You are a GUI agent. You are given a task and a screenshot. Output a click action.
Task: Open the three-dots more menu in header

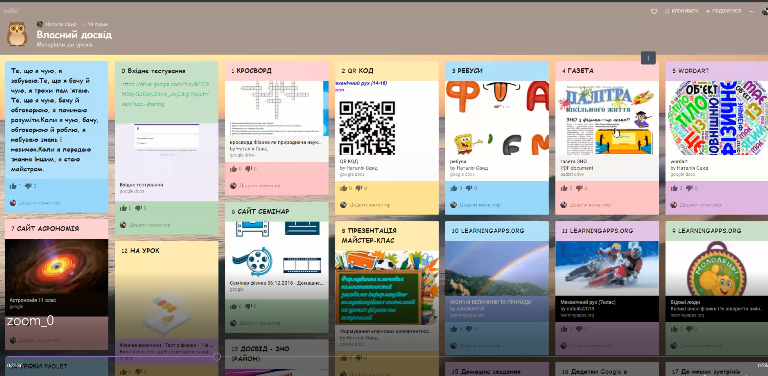752,11
